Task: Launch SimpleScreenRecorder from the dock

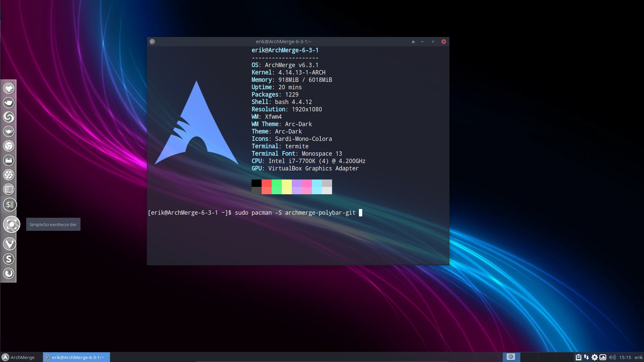Action: tap(12, 224)
